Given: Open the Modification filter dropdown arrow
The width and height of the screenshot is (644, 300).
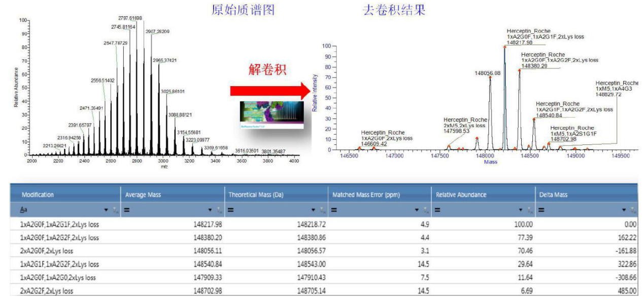Looking at the screenshot, I should 107,210.
